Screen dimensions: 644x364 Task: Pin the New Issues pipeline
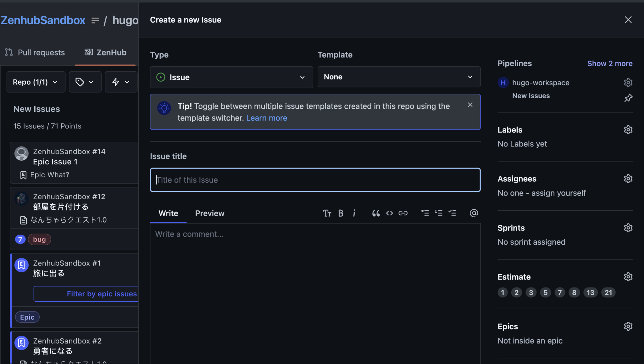pos(628,98)
